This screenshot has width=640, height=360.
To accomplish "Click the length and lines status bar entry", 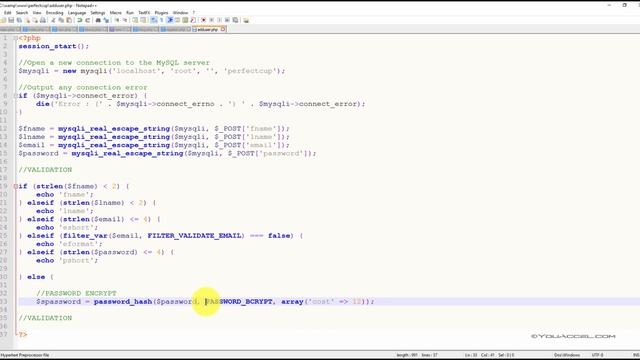I will click(417, 355).
